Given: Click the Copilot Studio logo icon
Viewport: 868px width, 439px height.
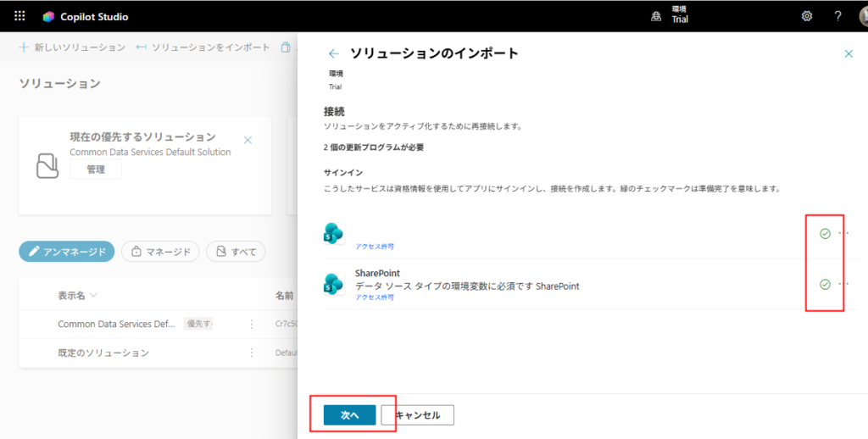Looking at the screenshot, I should pos(48,16).
